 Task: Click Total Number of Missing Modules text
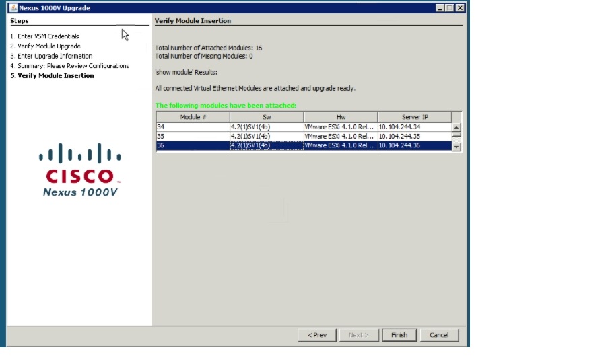(x=204, y=57)
